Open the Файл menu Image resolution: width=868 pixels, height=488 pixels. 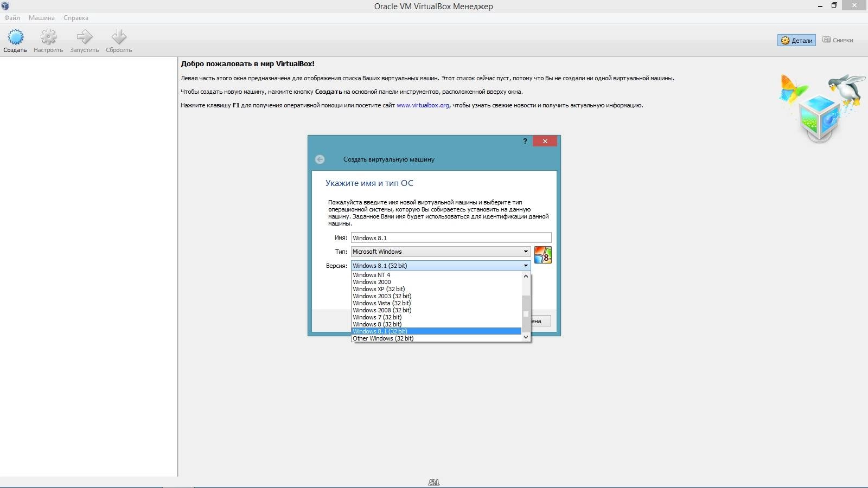pos(12,18)
